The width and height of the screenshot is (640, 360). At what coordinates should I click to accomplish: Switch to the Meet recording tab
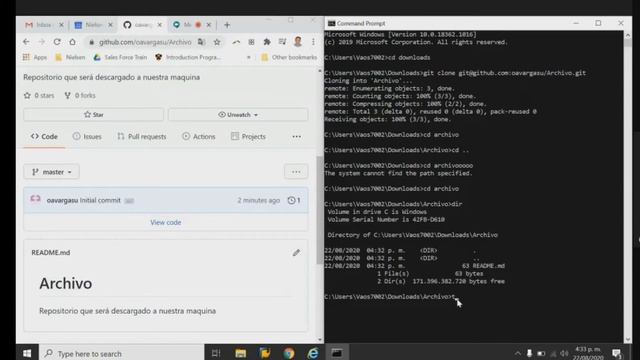pyautogui.click(x=192, y=25)
